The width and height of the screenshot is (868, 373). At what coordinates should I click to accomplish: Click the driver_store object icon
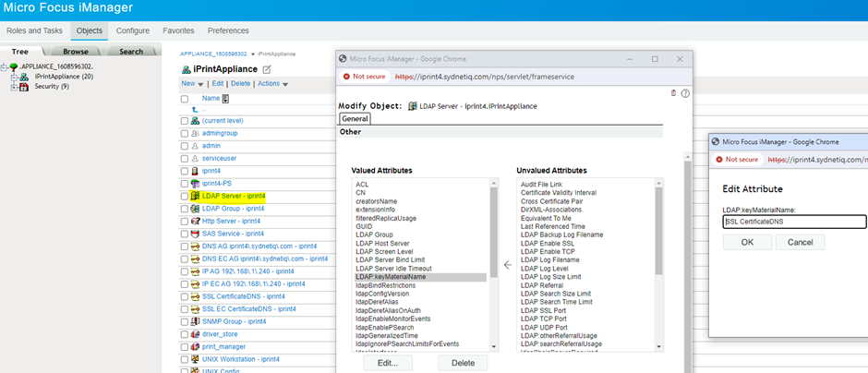[x=195, y=334]
